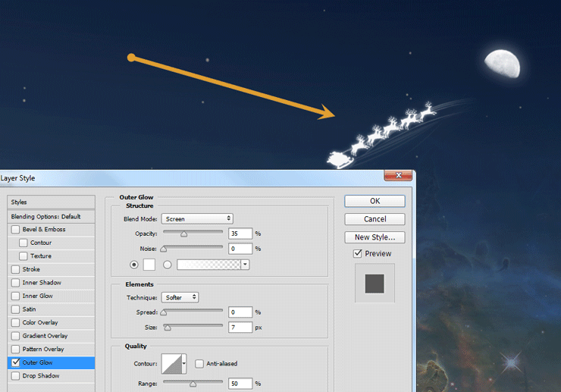The image size is (561, 392).
Task: Enable the Anti-aliased checkbox
Action: 199,363
